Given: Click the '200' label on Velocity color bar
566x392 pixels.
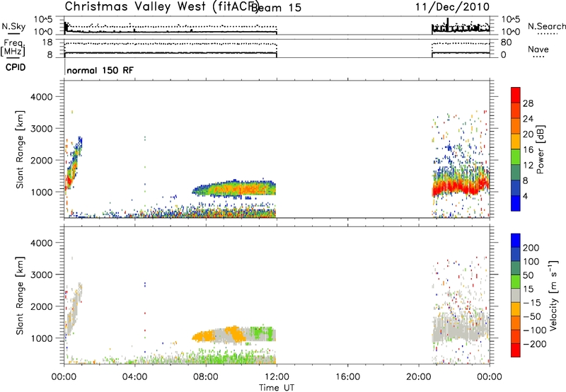Looking at the screenshot, I should tap(531, 248).
